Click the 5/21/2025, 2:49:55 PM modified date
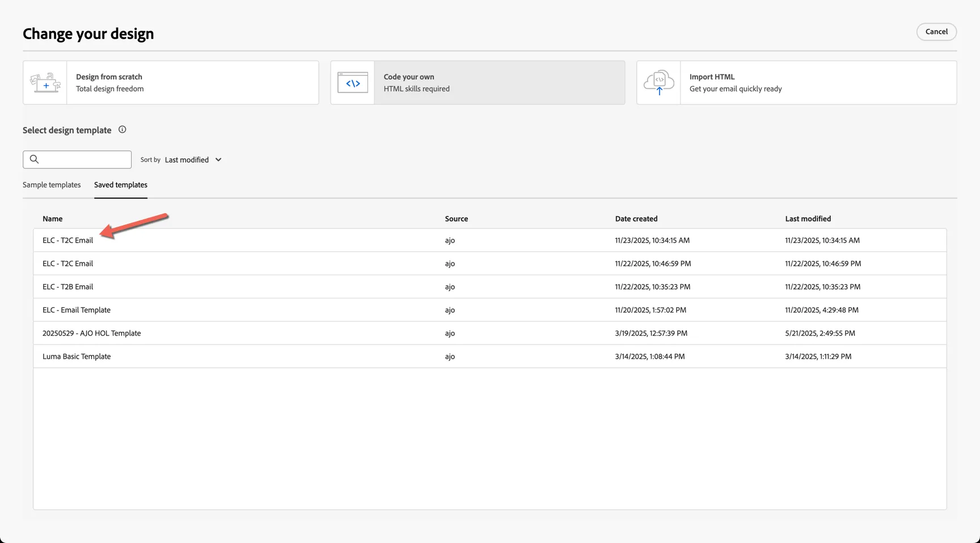The width and height of the screenshot is (980, 543). pos(820,333)
